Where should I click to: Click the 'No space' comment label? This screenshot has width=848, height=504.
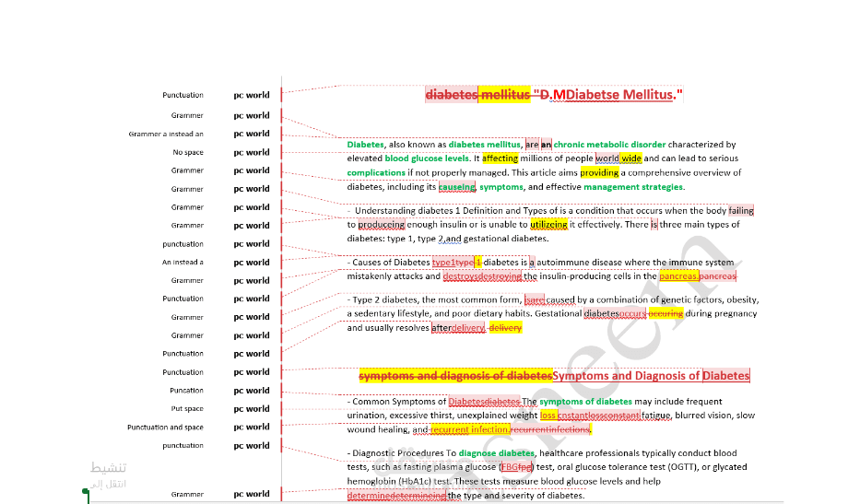pyautogui.click(x=188, y=153)
